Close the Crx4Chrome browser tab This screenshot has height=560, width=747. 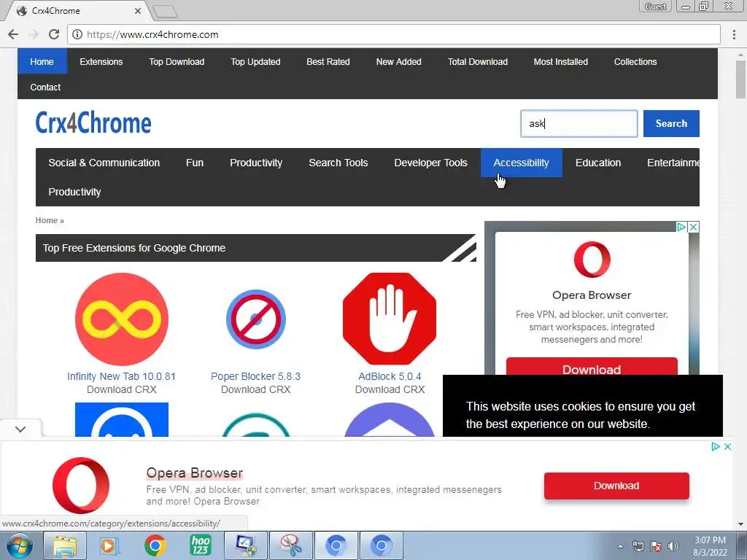coord(138,10)
